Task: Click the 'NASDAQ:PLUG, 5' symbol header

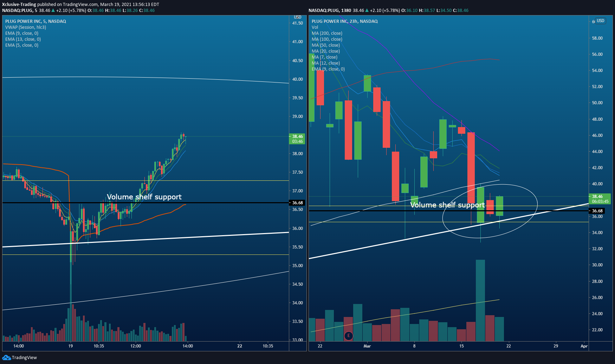Action: coord(20,11)
